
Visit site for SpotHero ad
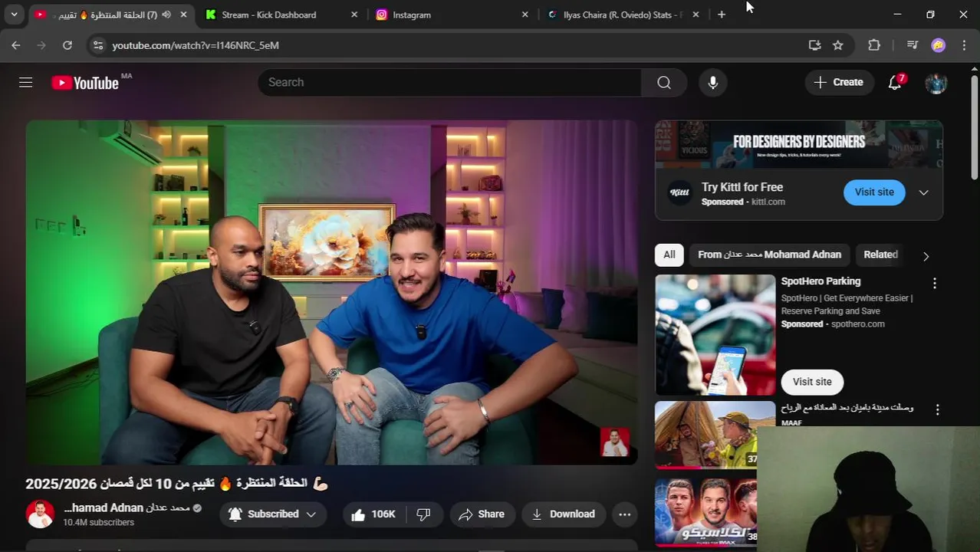click(812, 382)
